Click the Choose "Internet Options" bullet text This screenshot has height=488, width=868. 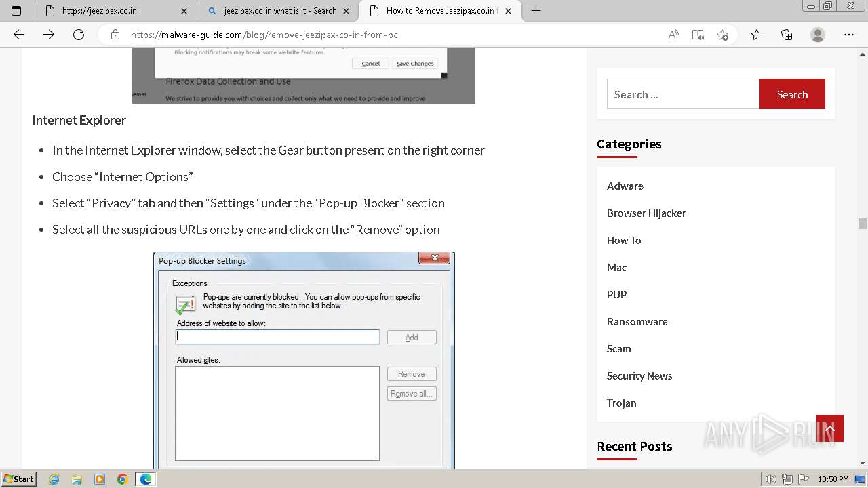pos(123,176)
